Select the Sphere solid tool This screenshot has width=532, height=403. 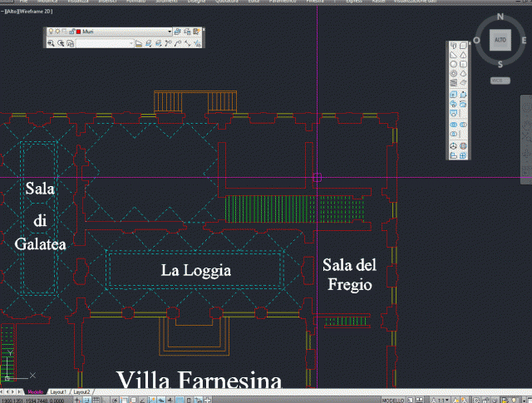pyautogui.click(x=454, y=64)
